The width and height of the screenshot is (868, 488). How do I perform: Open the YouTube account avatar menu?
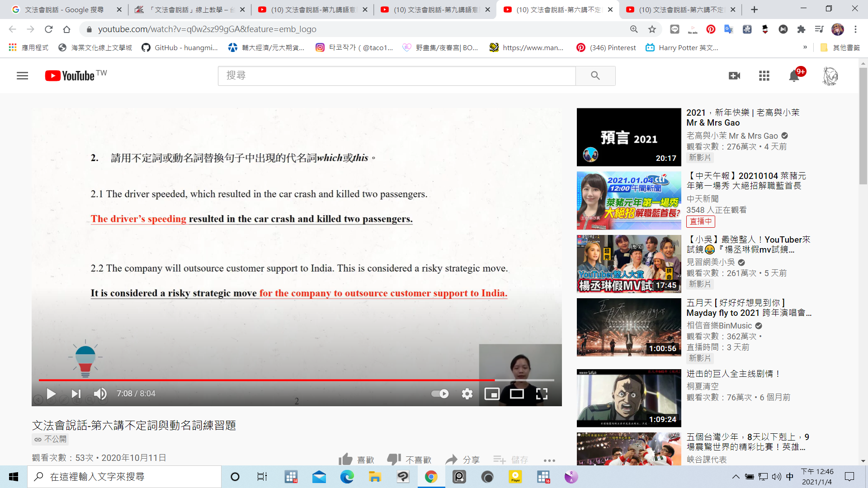830,76
